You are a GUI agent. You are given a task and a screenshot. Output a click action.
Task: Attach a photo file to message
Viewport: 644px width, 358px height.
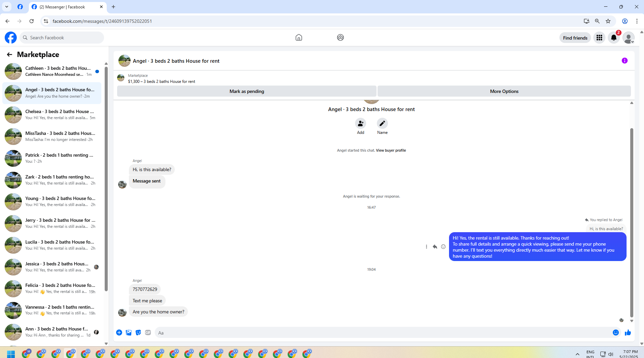(129, 333)
